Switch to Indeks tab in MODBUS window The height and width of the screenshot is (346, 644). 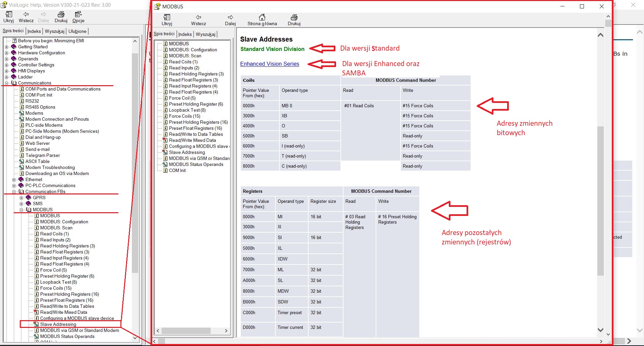(x=185, y=34)
